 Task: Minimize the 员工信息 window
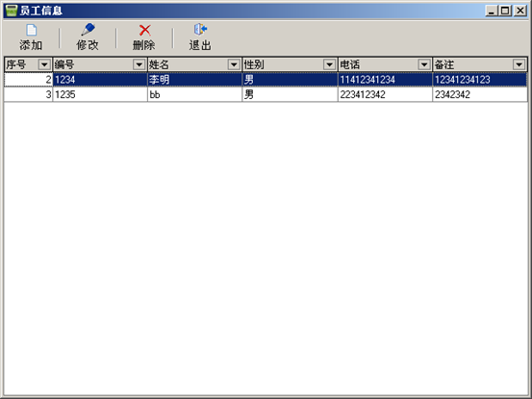(x=492, y=11)
